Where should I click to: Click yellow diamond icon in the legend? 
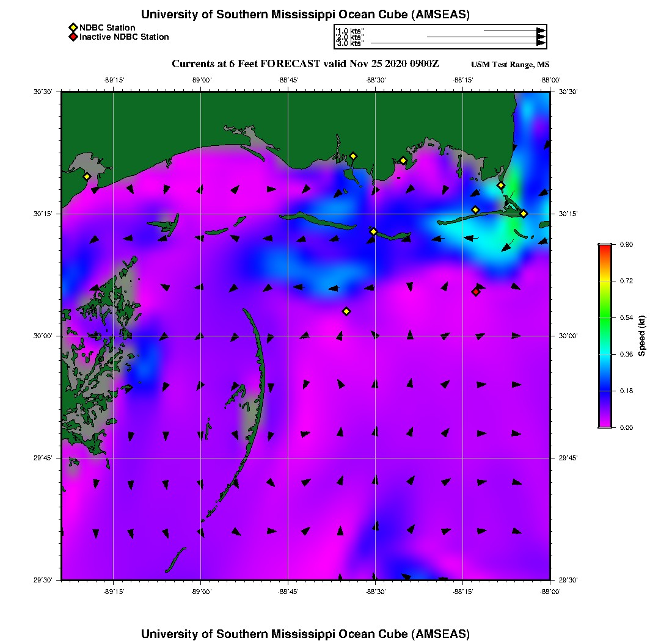(x=73, y=27)
